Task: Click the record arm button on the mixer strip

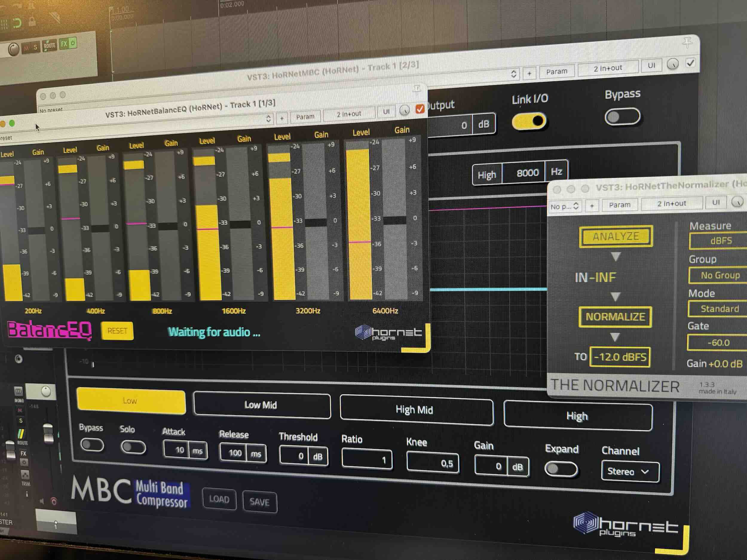Action: pyautogui.click(x=54, y=501)
